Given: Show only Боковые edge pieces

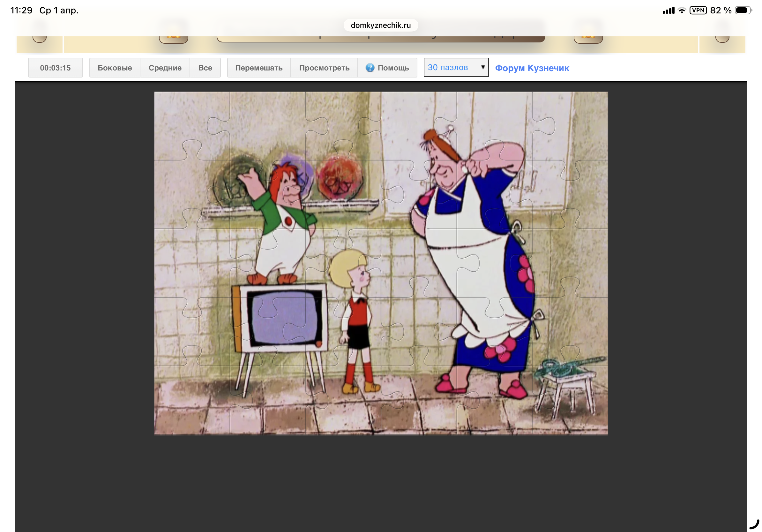Looking at the screenshot, I should click(115, 68).
